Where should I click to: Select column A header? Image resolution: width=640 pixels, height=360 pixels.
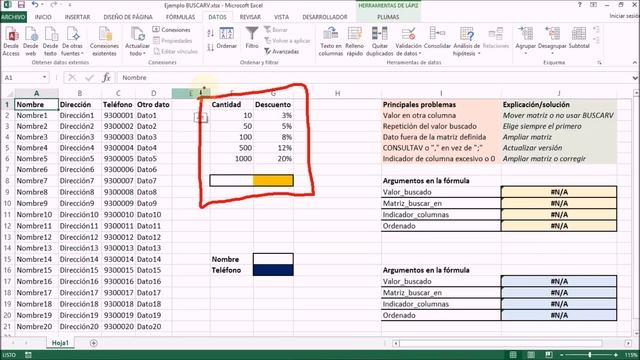[x=36, y=93]
